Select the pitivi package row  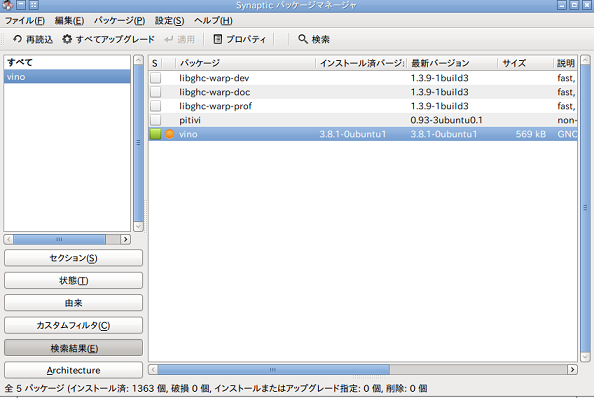click(x=363, y=120)
